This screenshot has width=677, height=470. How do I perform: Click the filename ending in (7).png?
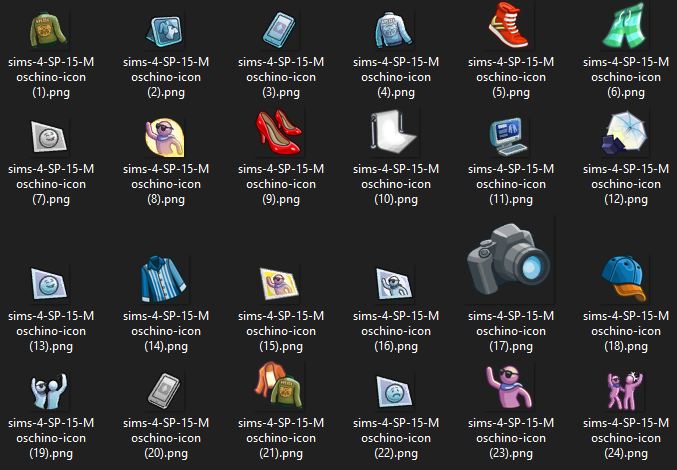(51, 184)
